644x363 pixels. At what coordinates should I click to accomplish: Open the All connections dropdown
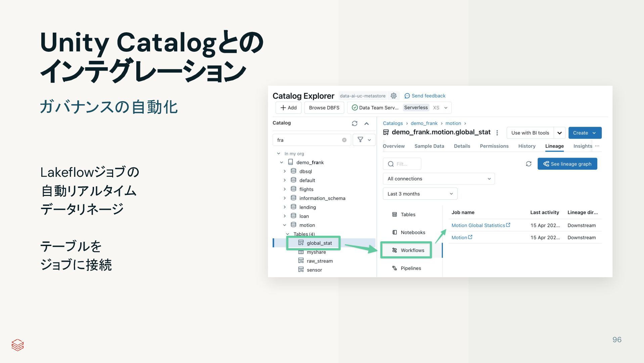(x=439, y=179)
